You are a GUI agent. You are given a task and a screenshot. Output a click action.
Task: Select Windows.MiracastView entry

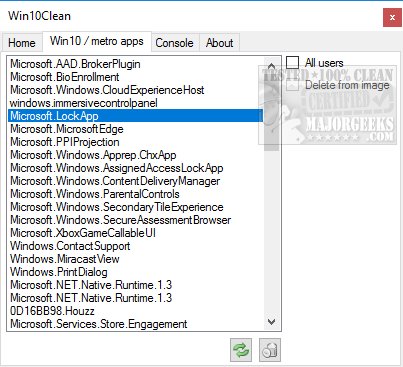point(135,259)
